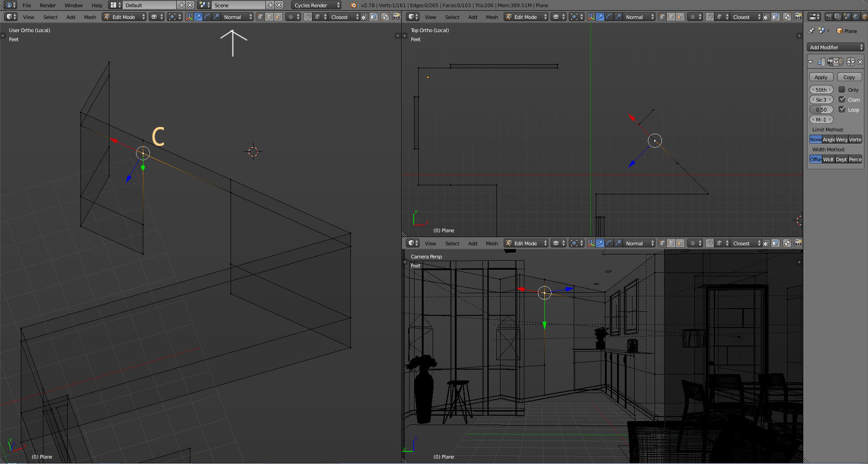Set Limit Method to Angle

coord(829,140)
